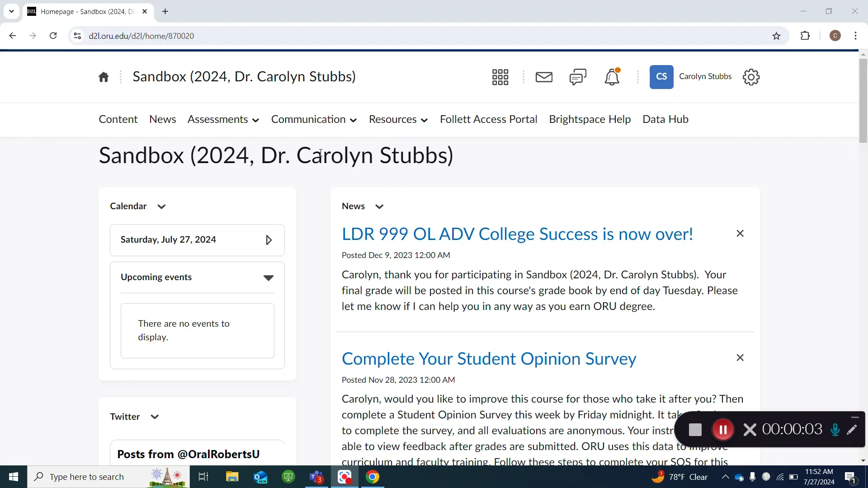This screenshot has width=868, height=488.
Task: Go to homepage using the house icon
Action: (x=104, y=77)
